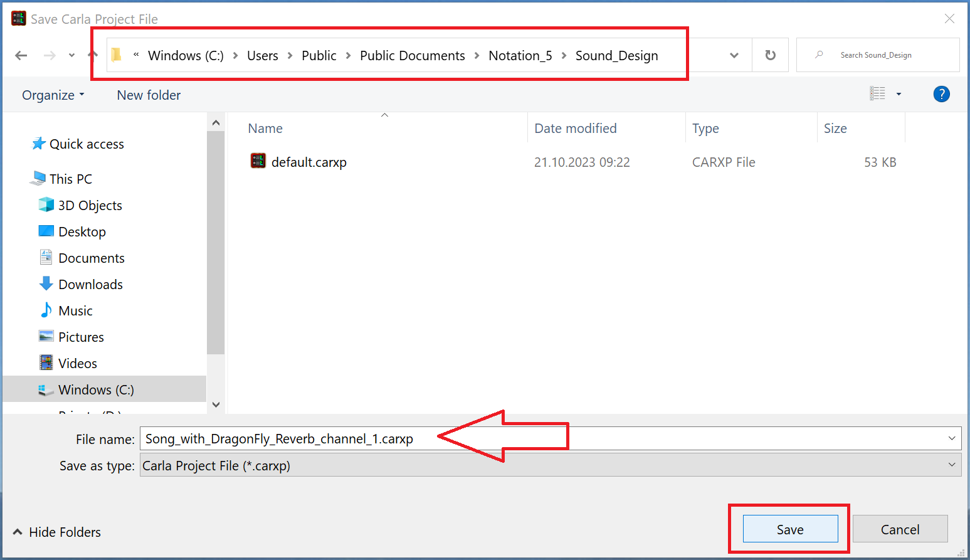Click Notation_5 in the breadcrumb path

[520, 56]
